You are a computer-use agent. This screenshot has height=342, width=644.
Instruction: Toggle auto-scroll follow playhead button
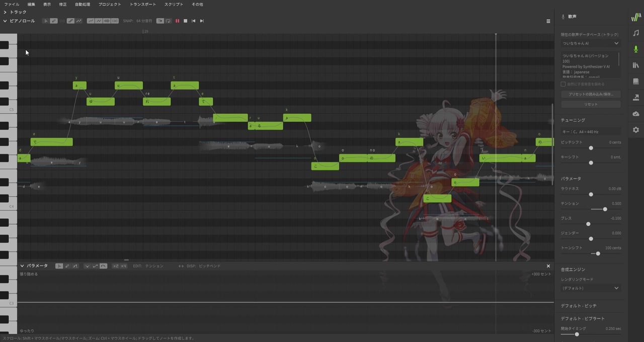coord(160,21)
